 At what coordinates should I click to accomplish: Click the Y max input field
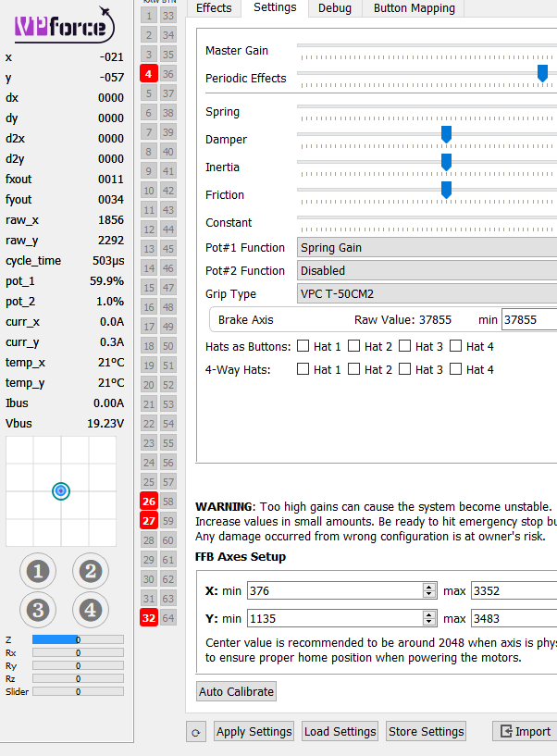[514, 619]
